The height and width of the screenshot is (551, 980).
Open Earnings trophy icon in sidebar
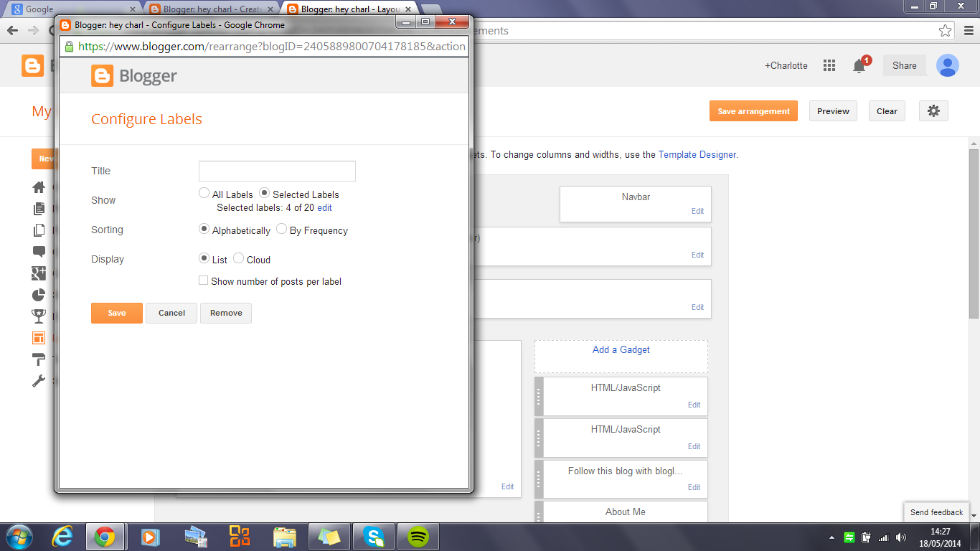click(x=39, y=316)
